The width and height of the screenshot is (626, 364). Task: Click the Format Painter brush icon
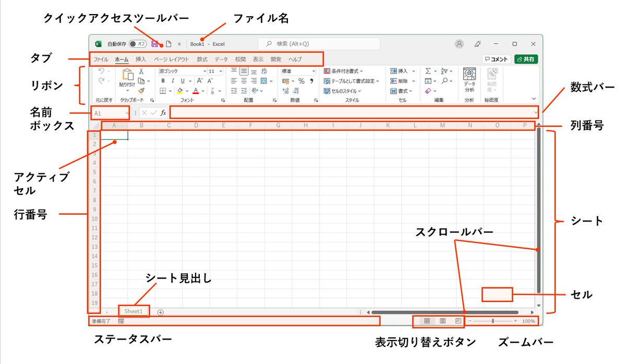click(x=141, y=91)
